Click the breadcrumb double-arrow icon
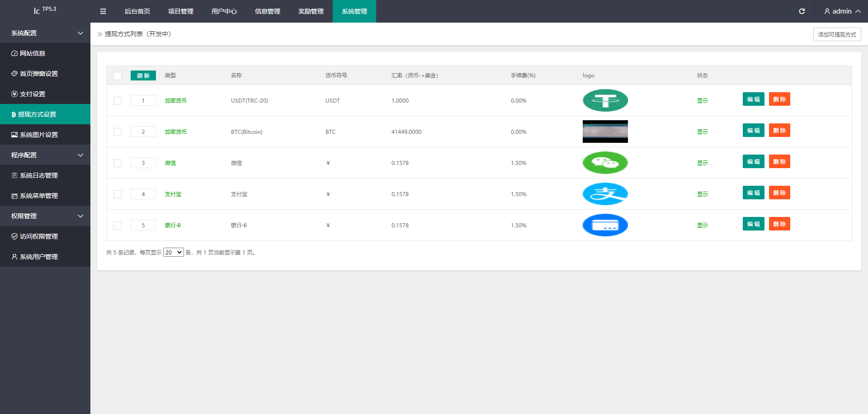Screen dimensions: 868x414 click(x=100, y=34)
